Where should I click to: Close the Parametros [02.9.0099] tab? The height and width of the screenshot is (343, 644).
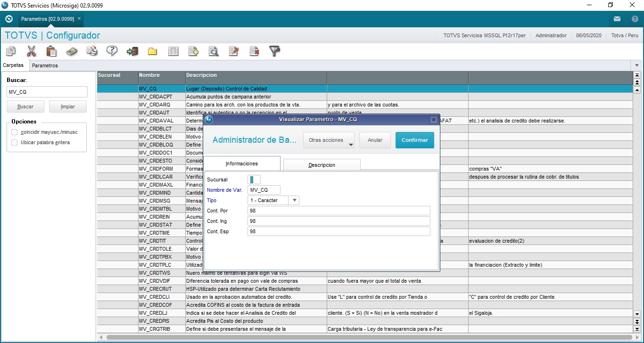(79, 19)
